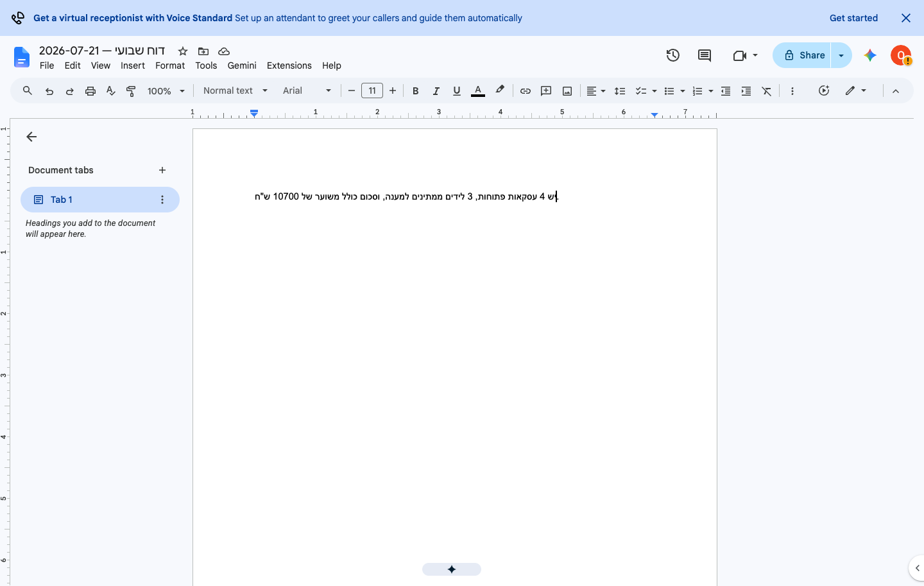The image size is (924, 586).
Task: Open the Google Docs home icon
Action: pyautogui.click(x=21, y=57)
